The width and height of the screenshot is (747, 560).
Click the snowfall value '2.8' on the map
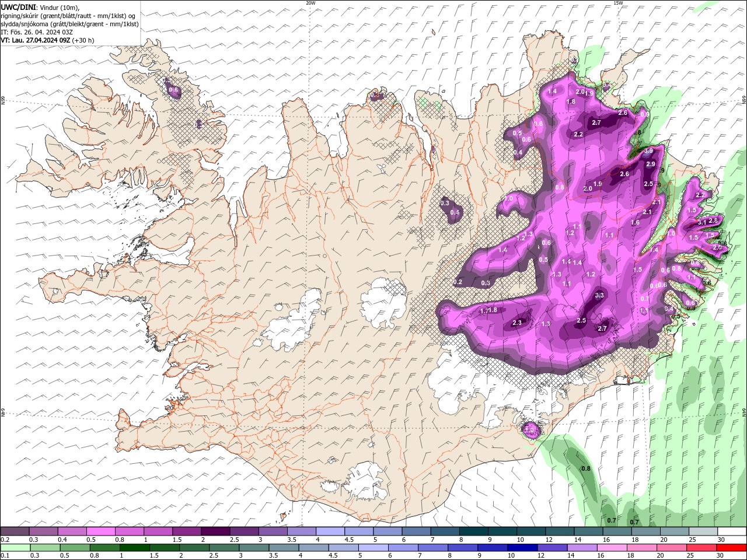point(713,220)
